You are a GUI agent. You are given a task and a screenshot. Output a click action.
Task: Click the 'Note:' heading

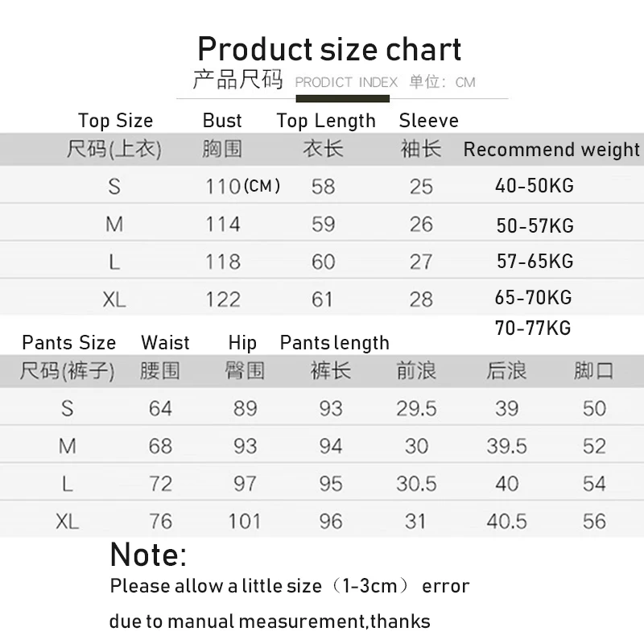pyautogui.click(x=149, y=555)
